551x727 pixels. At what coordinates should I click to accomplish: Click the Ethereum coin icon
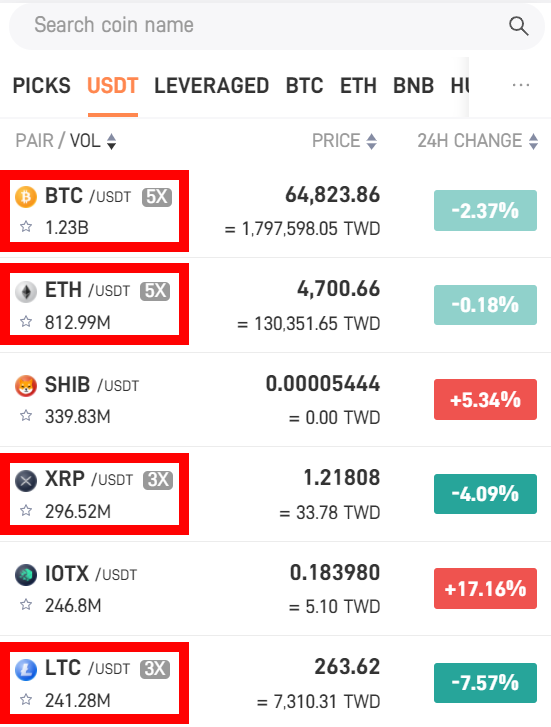[x=26, y=292]
